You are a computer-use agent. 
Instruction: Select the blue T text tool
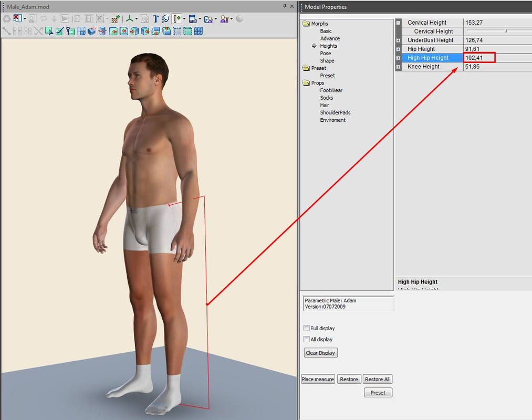click(155, 19)
